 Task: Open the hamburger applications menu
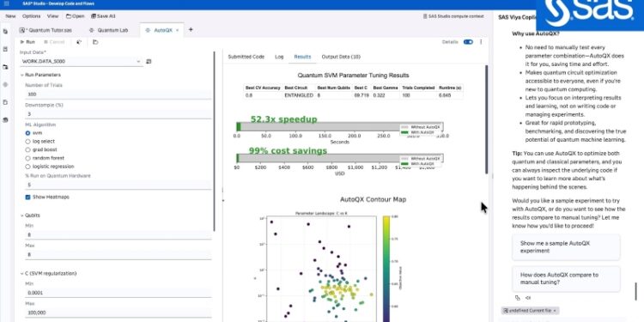coord(6,3)
